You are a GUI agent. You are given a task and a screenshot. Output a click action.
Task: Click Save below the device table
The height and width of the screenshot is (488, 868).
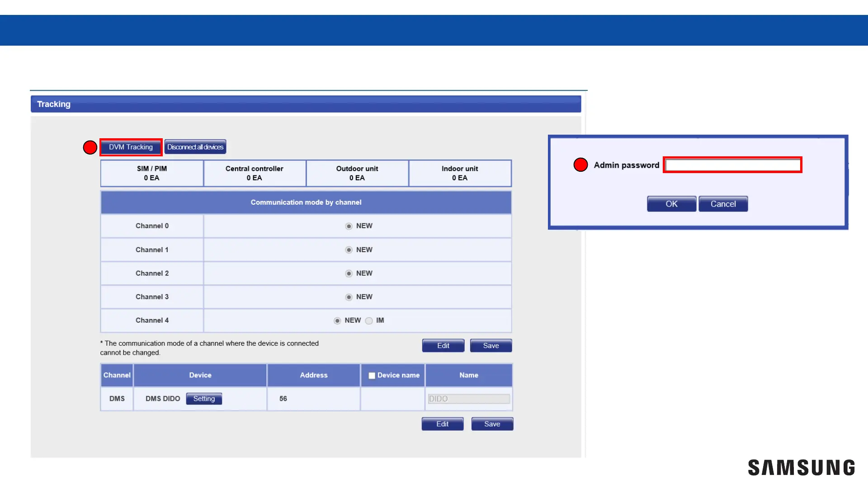tap(492, 424)
